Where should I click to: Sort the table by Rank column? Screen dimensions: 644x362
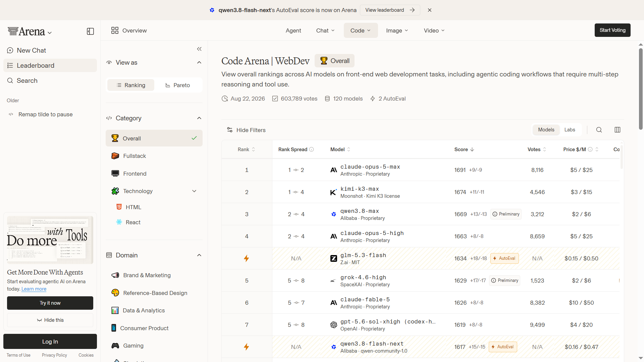pyautogui.click(x=247, y=149)
